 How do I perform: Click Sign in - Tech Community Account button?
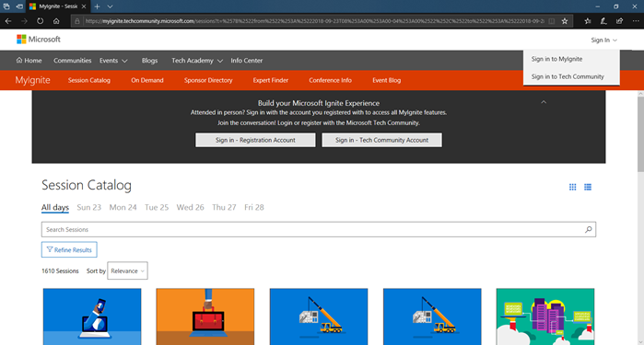click(382, 140)
